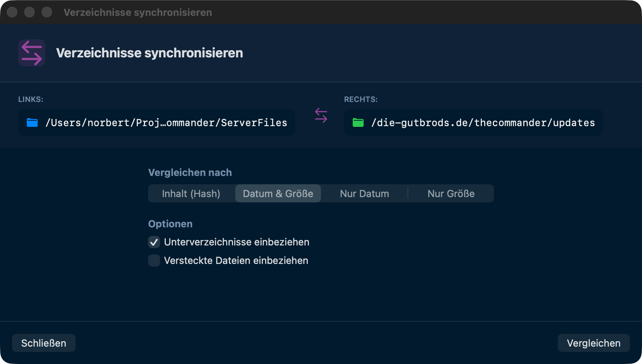
Task: Click the dialog title "Verzeichnisse synchronisieren" in the title bar
Action: click(138, 12)
